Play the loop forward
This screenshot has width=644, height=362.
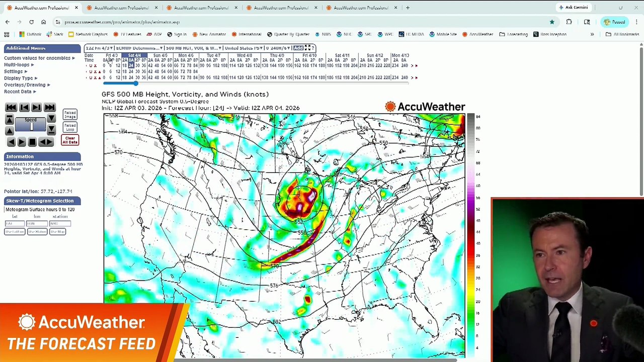coord(22,142)
